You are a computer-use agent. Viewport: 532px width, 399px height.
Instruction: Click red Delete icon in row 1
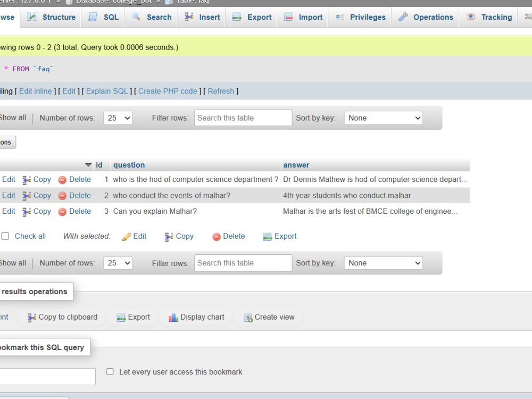62,180
